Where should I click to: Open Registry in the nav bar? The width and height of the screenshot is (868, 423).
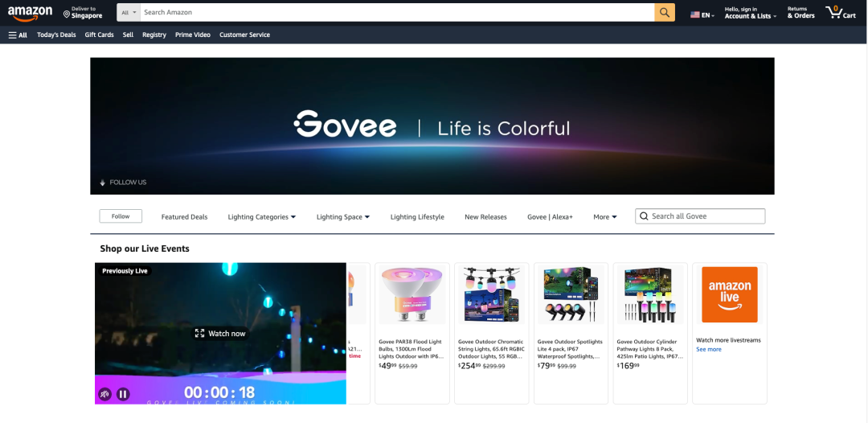click(x=154, y=35)
